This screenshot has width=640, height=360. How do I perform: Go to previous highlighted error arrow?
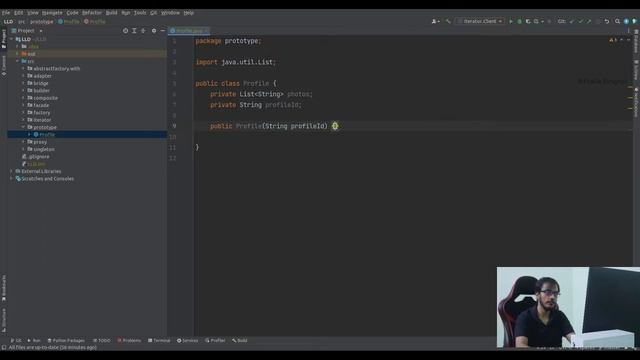click(622, 40)
